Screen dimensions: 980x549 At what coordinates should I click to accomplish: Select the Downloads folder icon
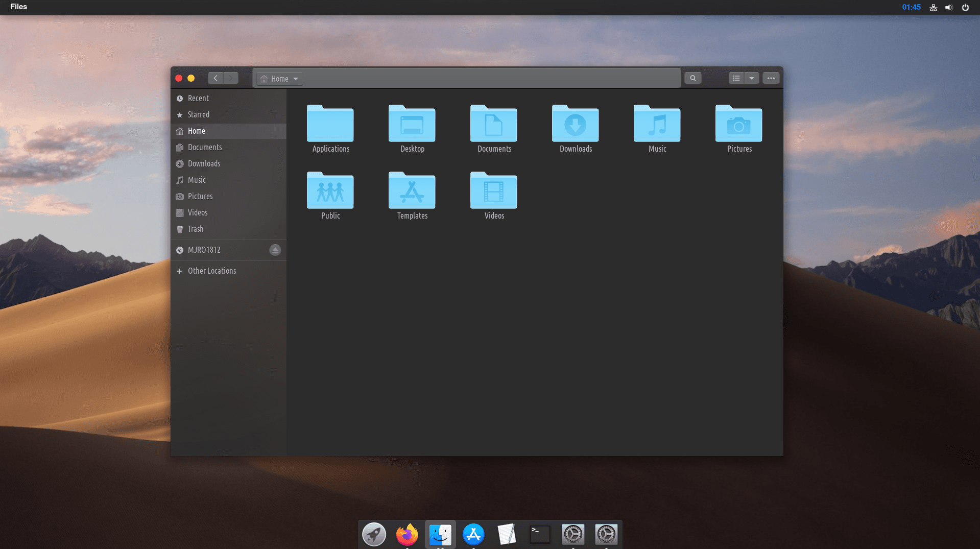coord(575,124)
